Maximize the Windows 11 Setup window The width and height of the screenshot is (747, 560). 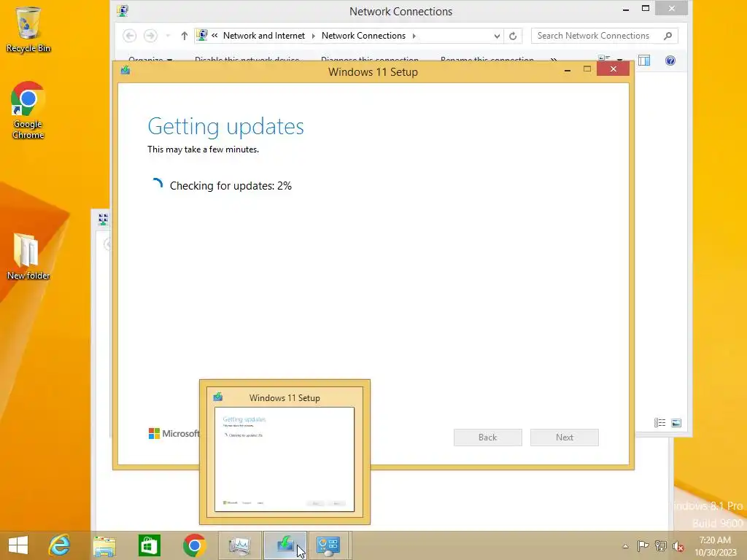pos(587,69)
